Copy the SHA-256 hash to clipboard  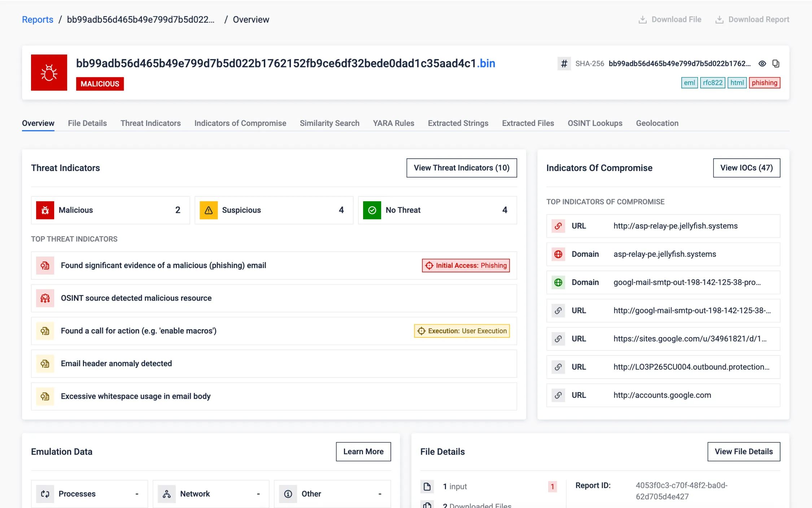(776, 63)
